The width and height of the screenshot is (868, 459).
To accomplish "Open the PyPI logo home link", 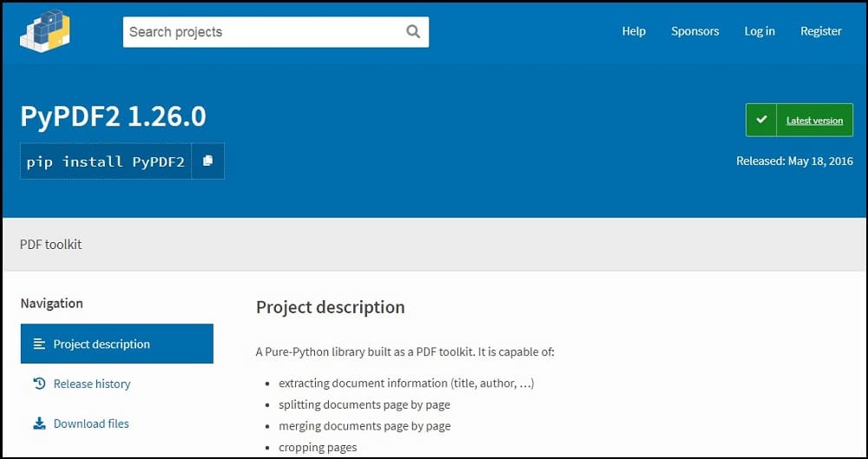I will [x=45, y=31].
